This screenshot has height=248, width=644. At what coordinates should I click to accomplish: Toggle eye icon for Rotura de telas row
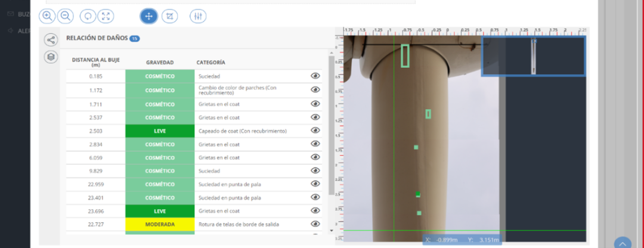(315, 224)
